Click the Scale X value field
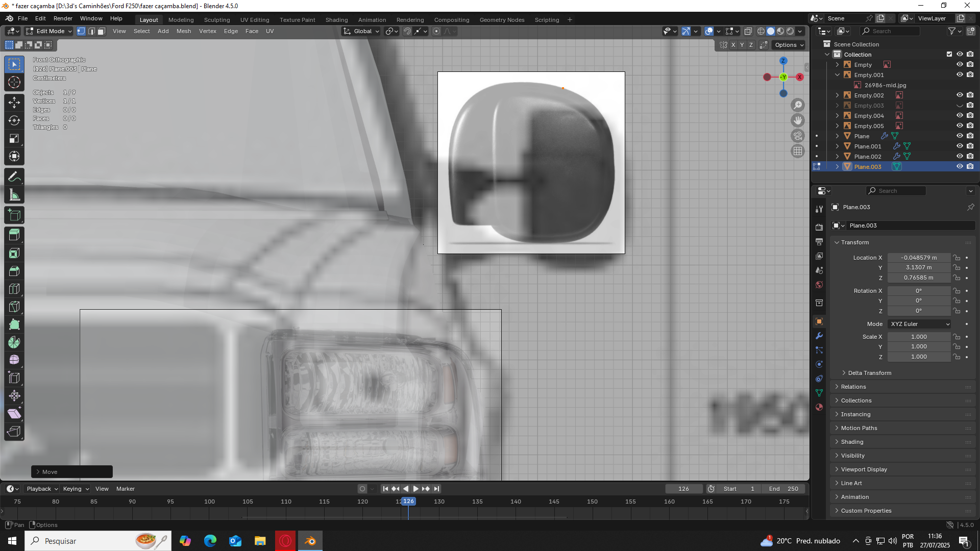980x551 pixels. [x=919, y=337]
